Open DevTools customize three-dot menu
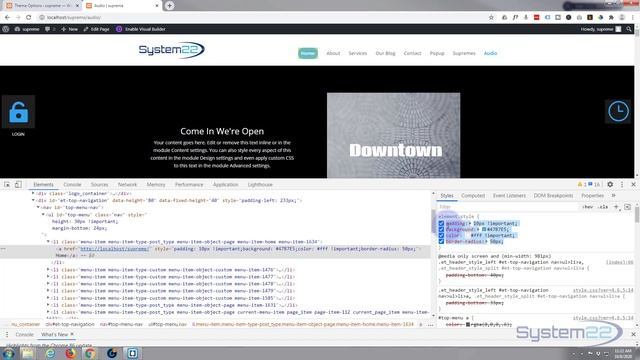This screenshot has width=640, height=360. click(x=622, y=184)
